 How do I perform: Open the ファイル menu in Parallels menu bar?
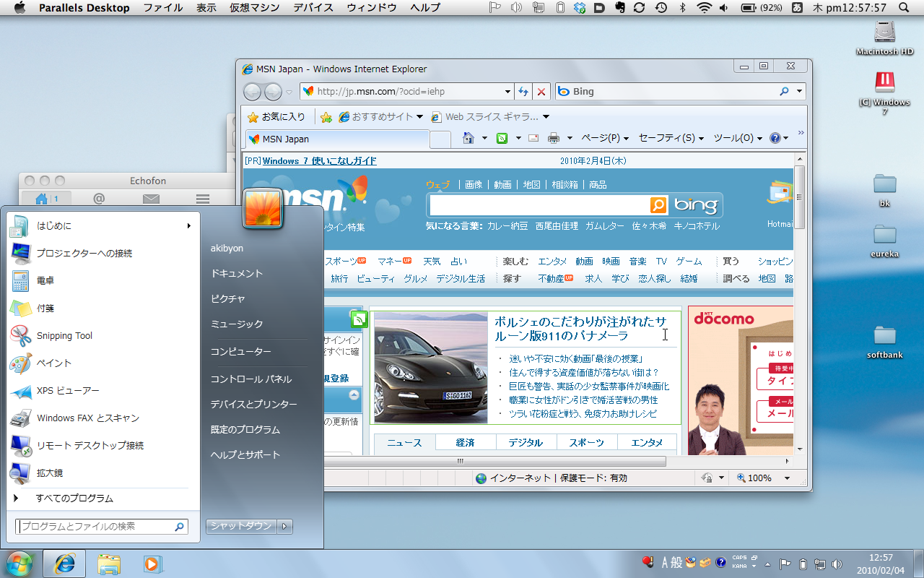tap(163, 8)
